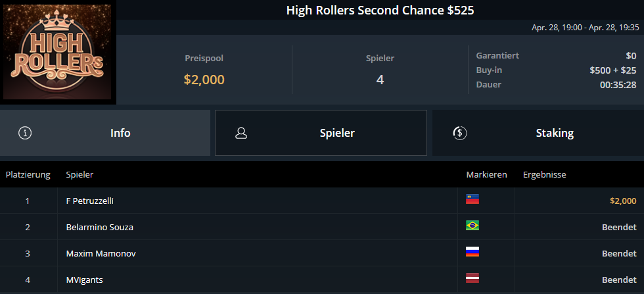Sort by Platzierung column header
Screen dimensions: 644x294
(28, 175)
